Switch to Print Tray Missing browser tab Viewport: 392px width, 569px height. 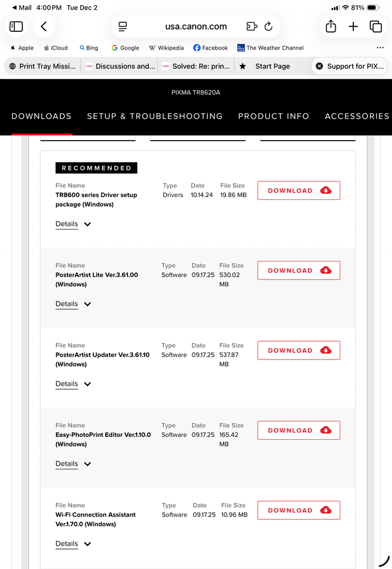pyautogui.click(x=43, y=66)
